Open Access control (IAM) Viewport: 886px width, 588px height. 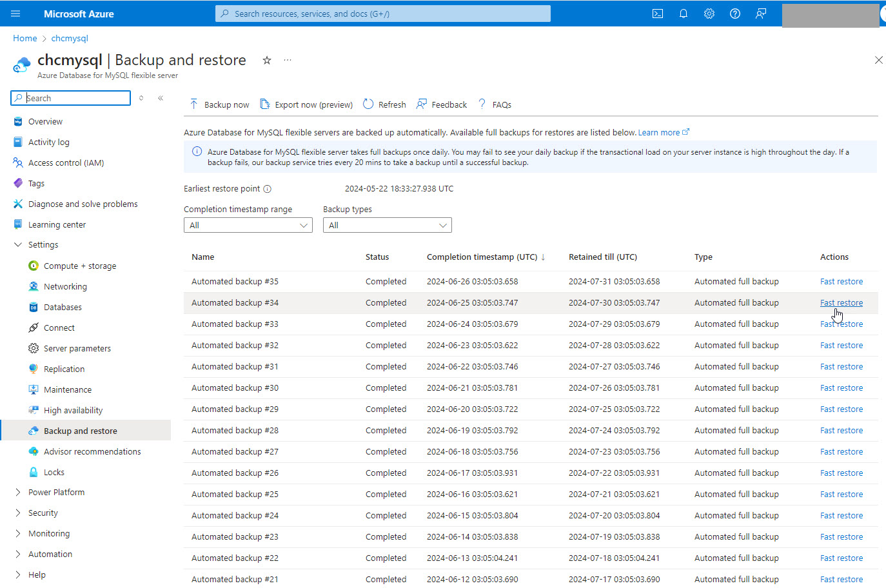(x=66, y=162)
